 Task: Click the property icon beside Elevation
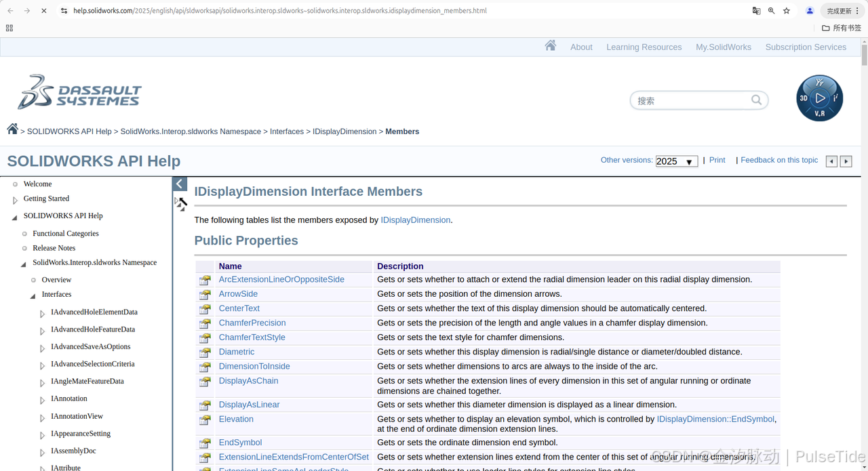click(x=205, y=420)
